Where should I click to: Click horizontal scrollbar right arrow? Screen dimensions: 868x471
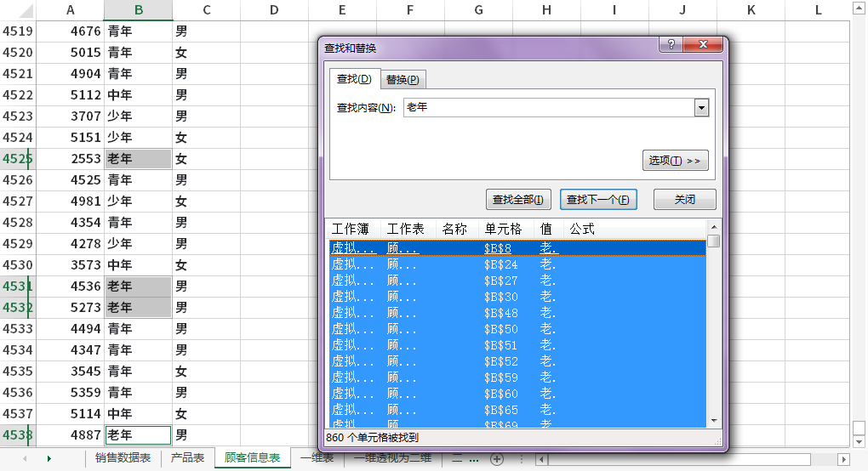[x=843, y=459]
